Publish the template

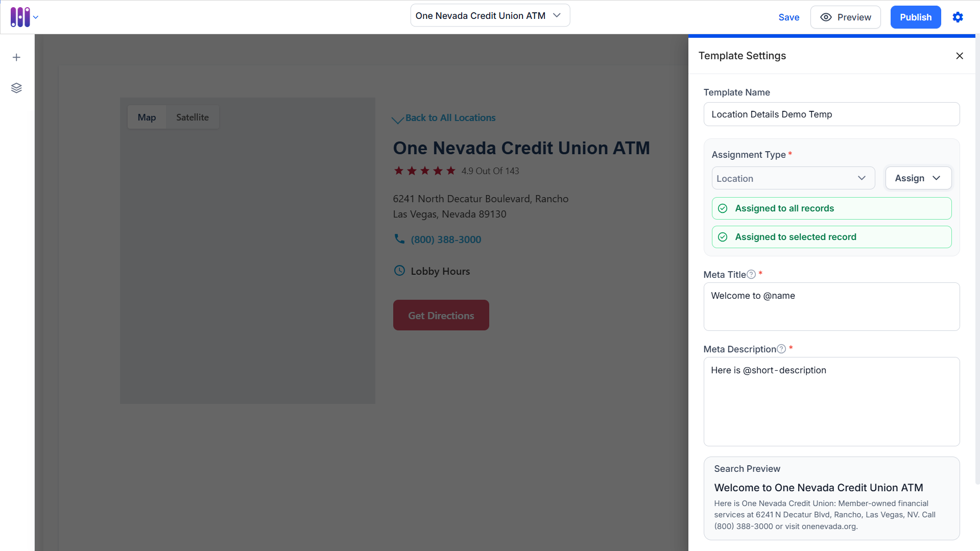916,17
